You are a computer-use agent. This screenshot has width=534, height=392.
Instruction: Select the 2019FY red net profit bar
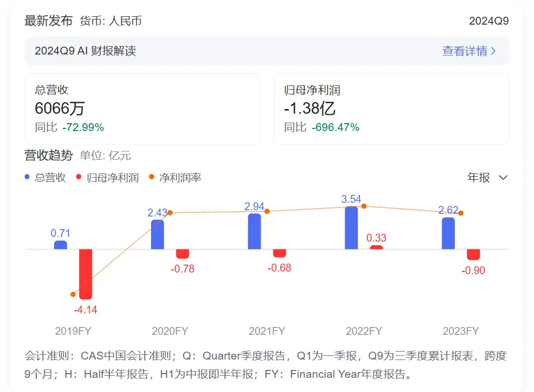coord(86,273)
